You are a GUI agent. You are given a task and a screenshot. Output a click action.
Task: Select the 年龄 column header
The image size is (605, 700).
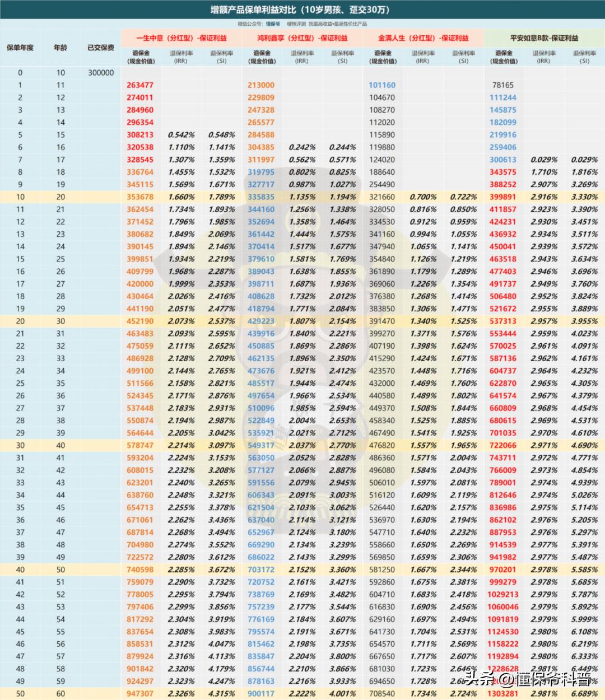coord(61,48)
